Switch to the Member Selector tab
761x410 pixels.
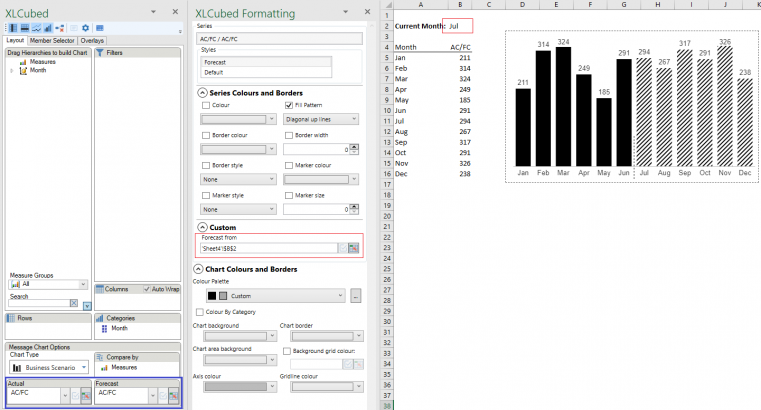pos(52,41)
